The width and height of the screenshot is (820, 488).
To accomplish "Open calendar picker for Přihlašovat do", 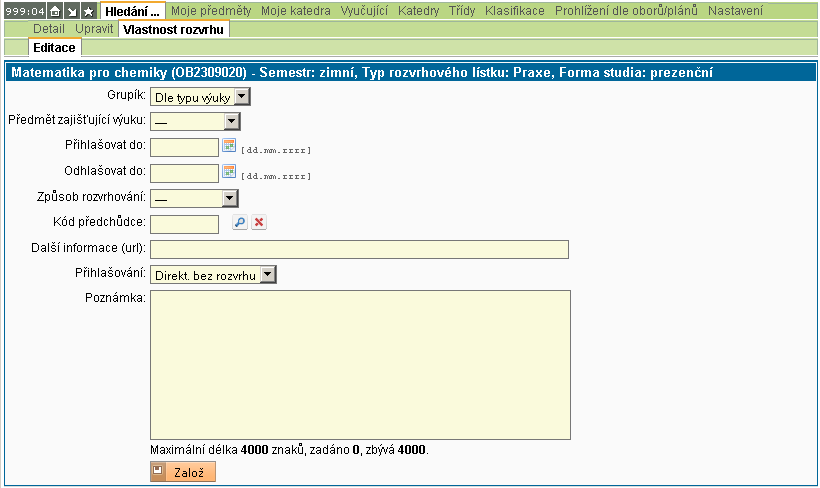I will [228, 146].
